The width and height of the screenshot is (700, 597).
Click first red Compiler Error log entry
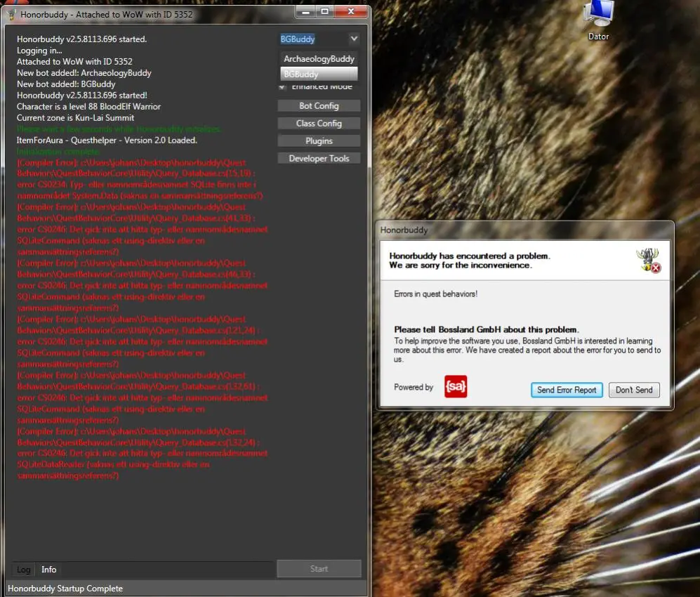tap(140, 179)
